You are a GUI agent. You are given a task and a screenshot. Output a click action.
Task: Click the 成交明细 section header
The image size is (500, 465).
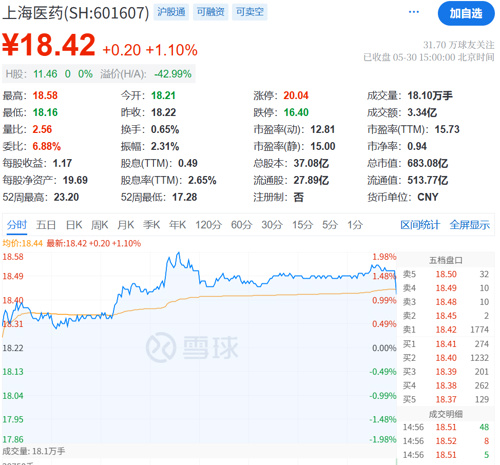[446, 414]
